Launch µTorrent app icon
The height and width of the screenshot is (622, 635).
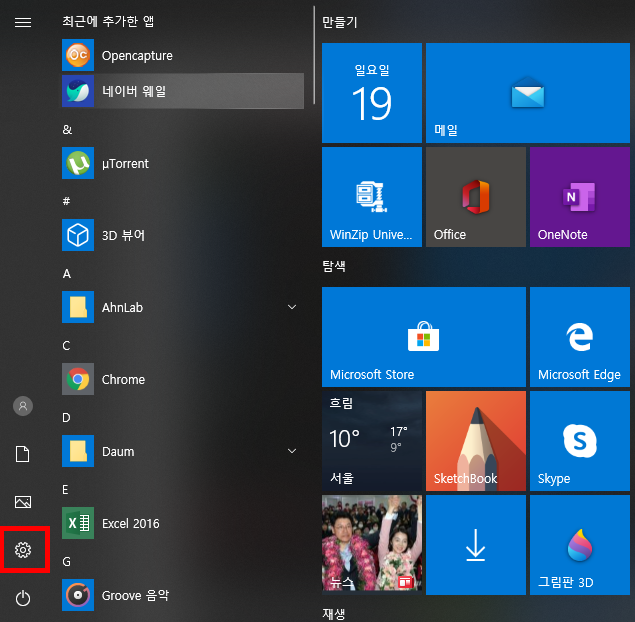tap(78, 163)
